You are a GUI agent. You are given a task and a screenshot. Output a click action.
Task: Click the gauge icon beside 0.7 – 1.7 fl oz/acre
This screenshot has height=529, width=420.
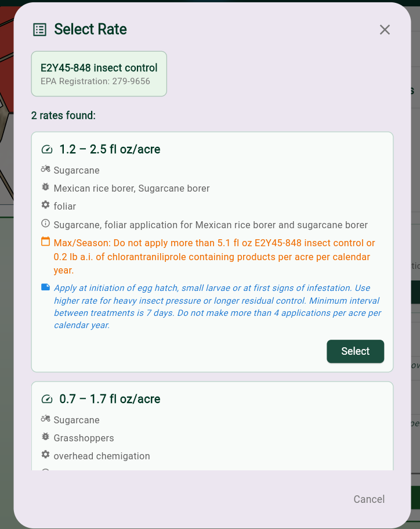46,399
